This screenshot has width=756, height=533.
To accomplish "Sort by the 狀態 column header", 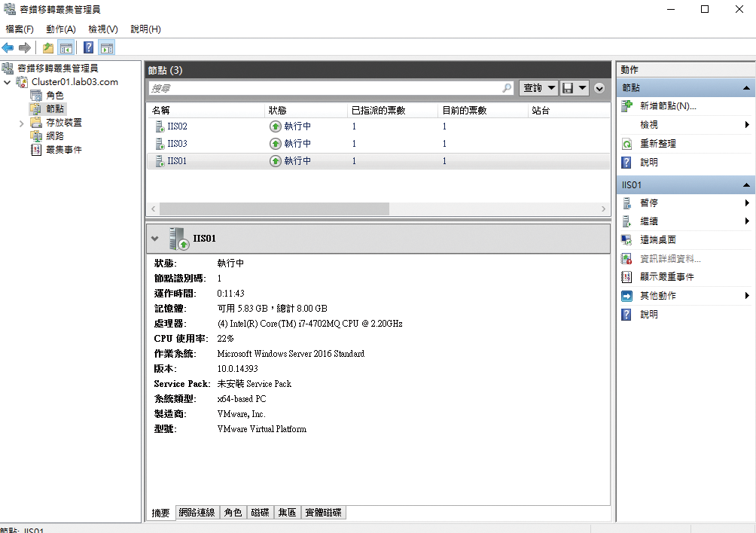I will coord(306,111).
